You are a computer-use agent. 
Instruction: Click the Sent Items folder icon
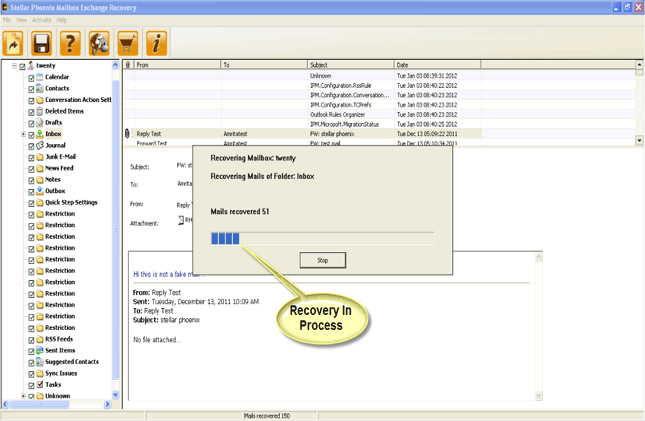point(40,351)
